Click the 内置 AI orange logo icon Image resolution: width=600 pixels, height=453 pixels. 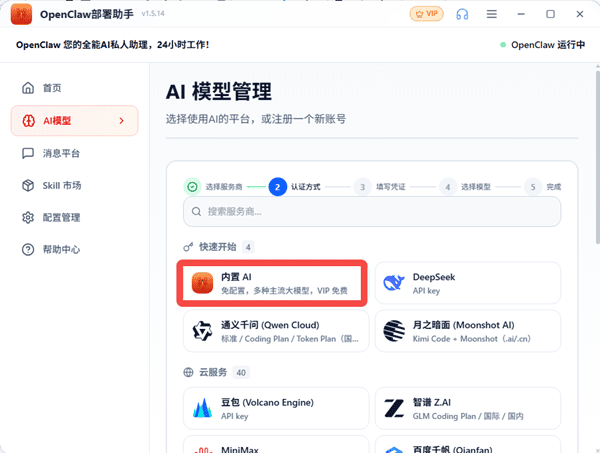tap(202, 283)
